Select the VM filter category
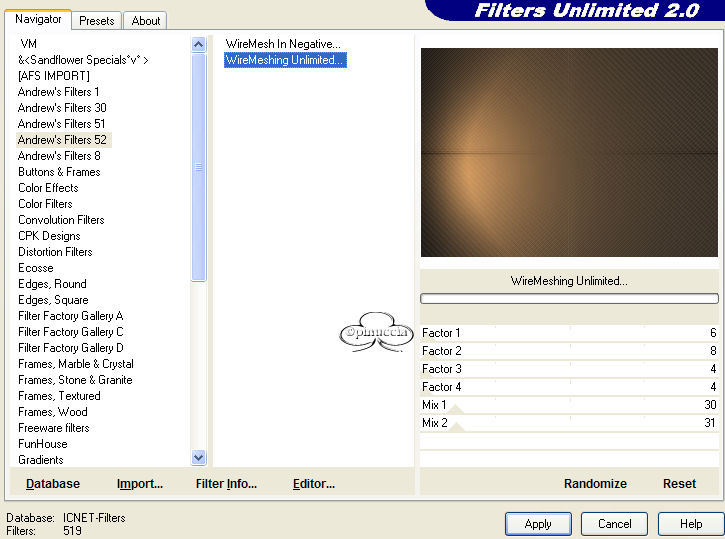Image resolution: width=725 pixels, height=539 pixels. (x=29, y=44)
